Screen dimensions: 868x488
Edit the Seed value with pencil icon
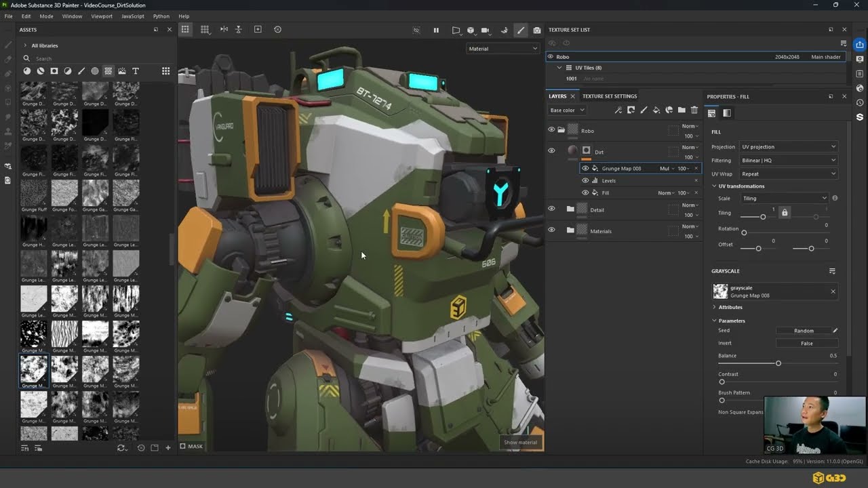pyautogui.click(x=835, y=331)
